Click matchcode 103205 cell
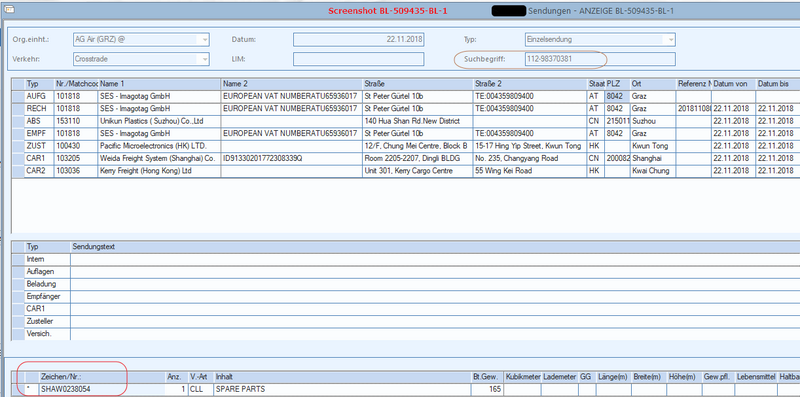The width and height of the screenshot is (800, 397). point(76,158)
